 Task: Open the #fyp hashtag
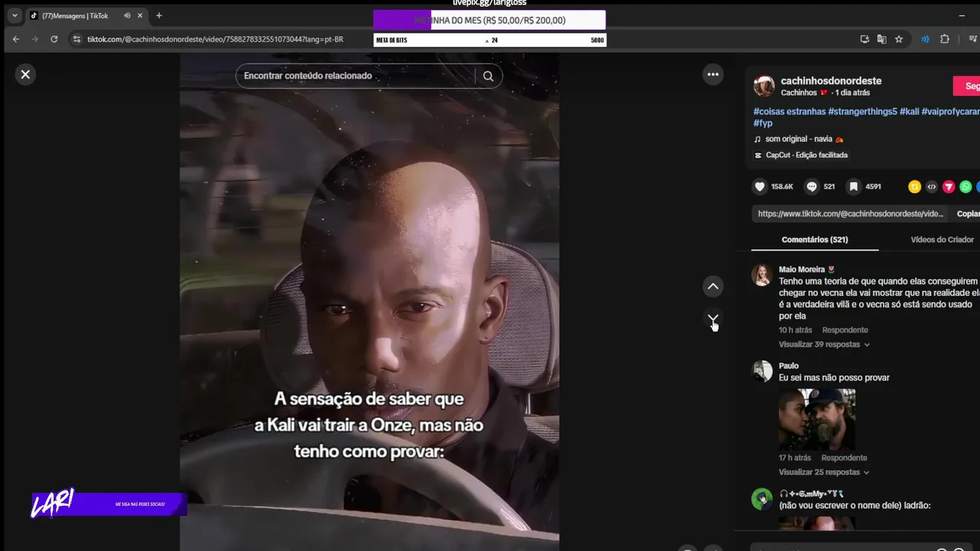763,123
